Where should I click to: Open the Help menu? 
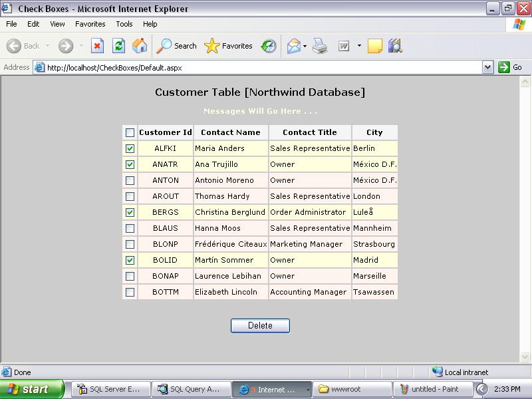150,24
